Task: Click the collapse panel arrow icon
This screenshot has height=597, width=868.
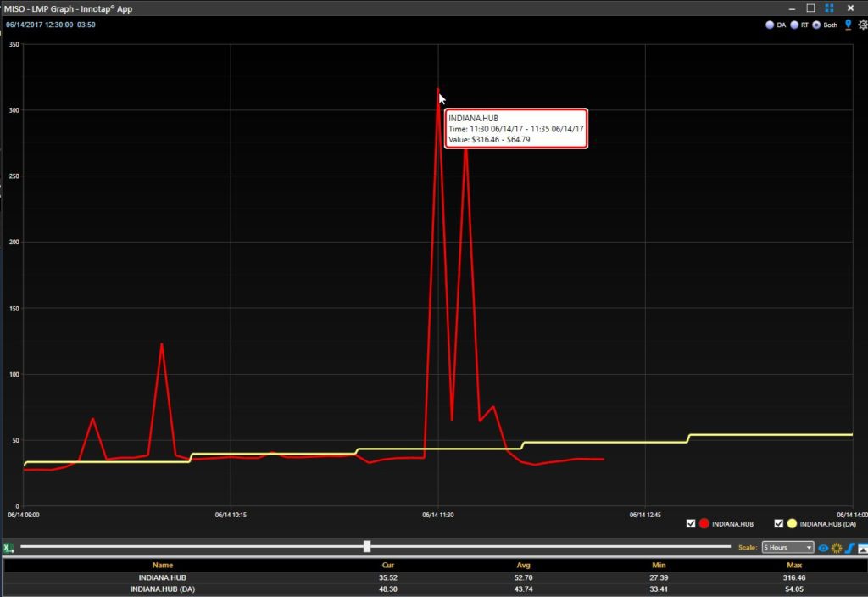Action: (862, 548)
